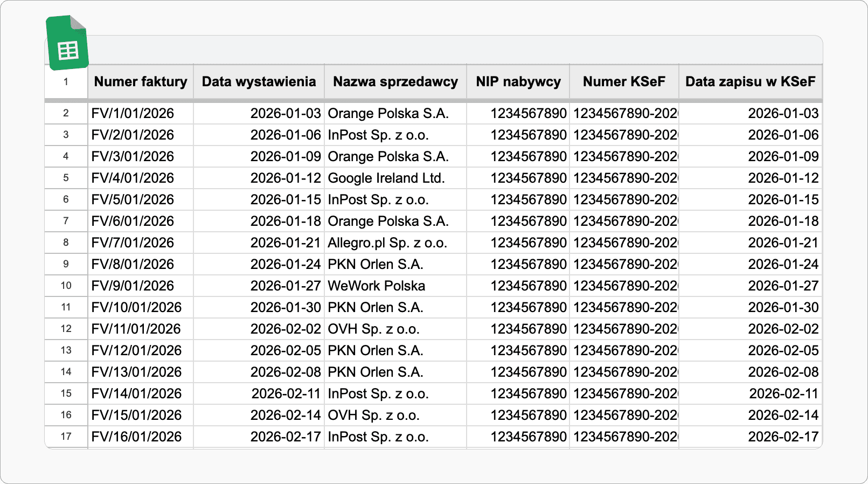Click invoice cell FV/12/01/2026
The width and height of the screenshot is (868, 484).
click(141, 350)
